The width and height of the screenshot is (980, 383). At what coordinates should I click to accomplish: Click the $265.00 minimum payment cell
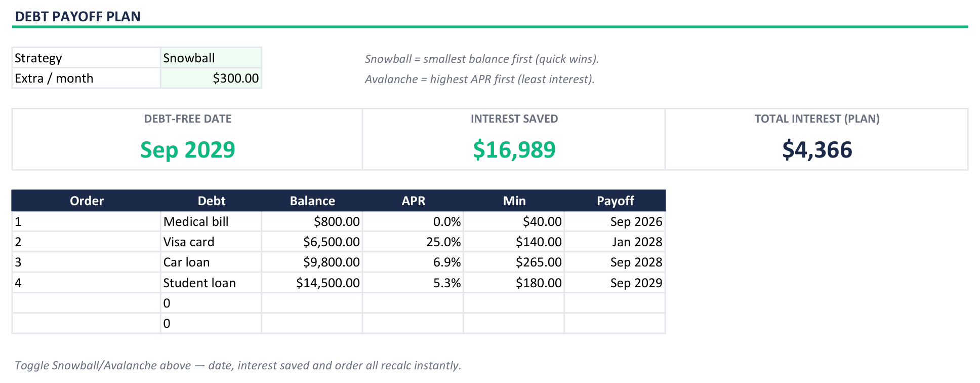pos(514,262)
